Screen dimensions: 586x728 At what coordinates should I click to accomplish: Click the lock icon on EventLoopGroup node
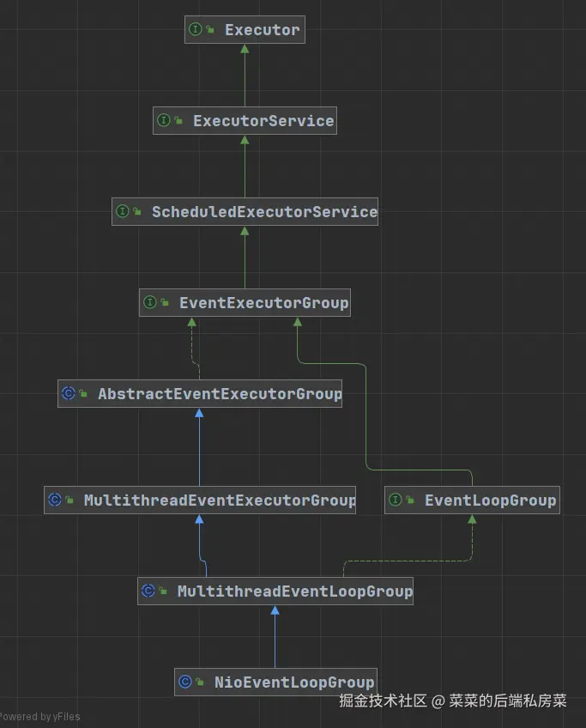pos(410,500)
